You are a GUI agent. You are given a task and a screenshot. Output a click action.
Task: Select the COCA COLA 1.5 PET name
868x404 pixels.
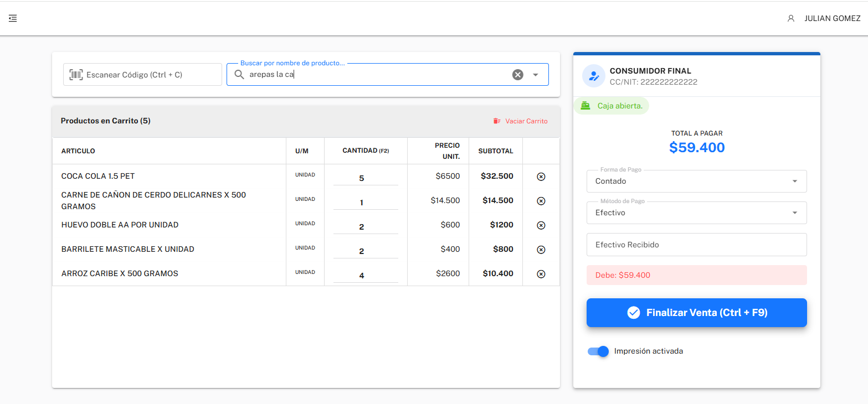pyautogui.click(x=98, y=176)
